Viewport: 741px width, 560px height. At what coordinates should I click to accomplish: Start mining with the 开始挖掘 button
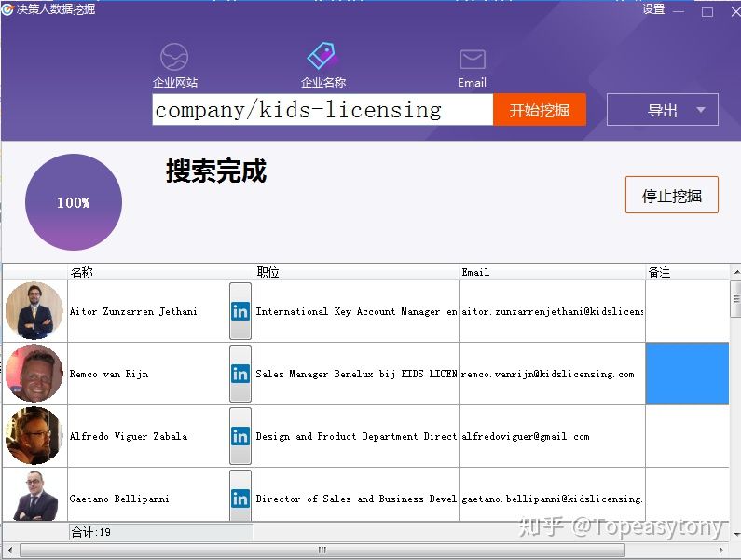[540, 110]
